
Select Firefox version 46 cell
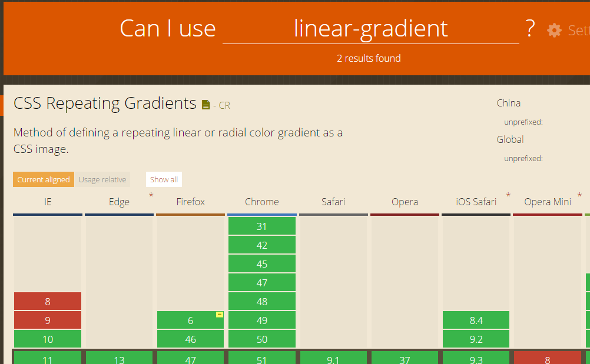190,339
